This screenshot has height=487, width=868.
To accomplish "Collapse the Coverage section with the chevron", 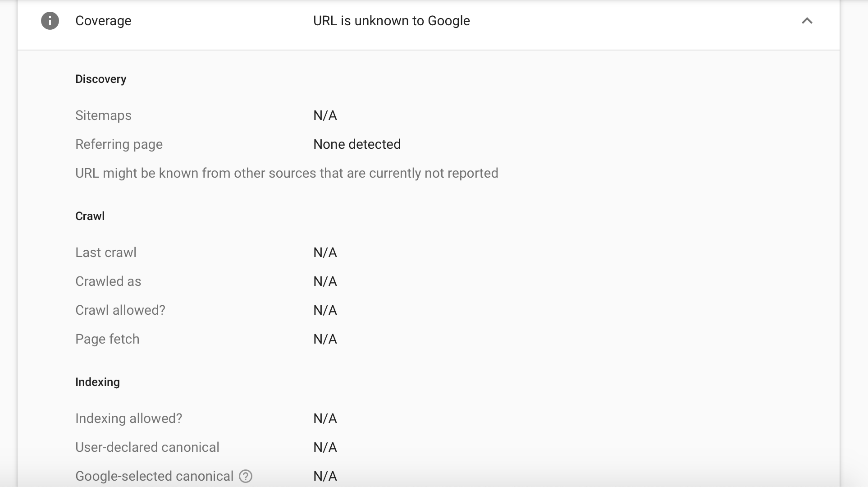I will [x=807, y=21].
